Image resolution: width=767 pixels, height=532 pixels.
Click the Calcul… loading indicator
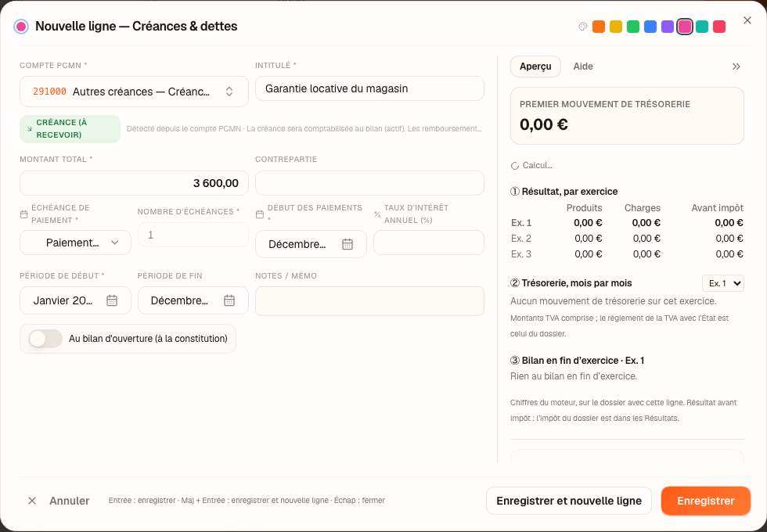531,165
